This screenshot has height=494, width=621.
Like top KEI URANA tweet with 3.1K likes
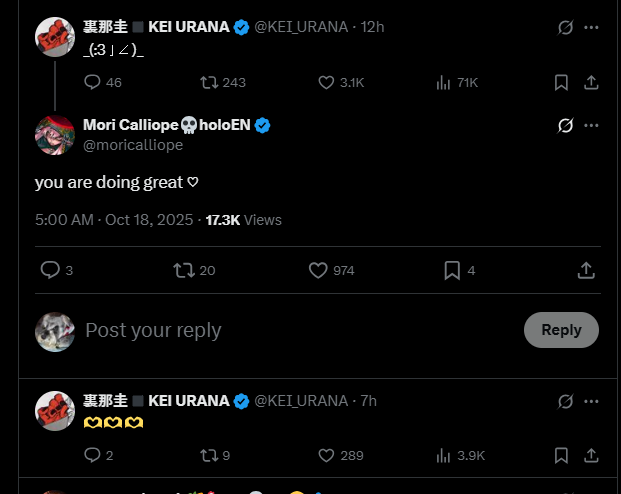click(x=326, y=82)
